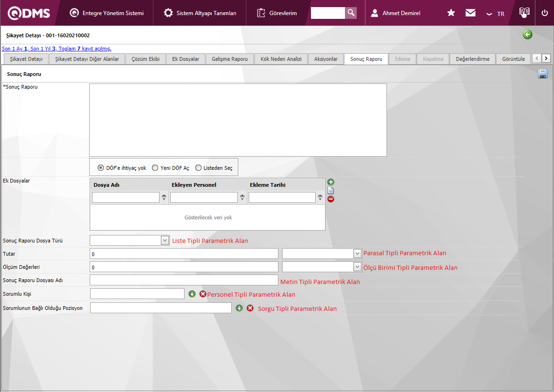This screenshot has width=554, height=392.
Task: Switch to Çözüm Ekibi tab
Action: (x=145, y=59)
